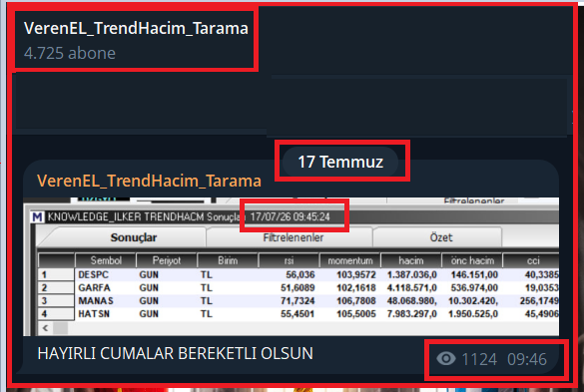Sort by the Sembol column header
The height and width of the screenshot is (392, 584).
click(106, 260)
